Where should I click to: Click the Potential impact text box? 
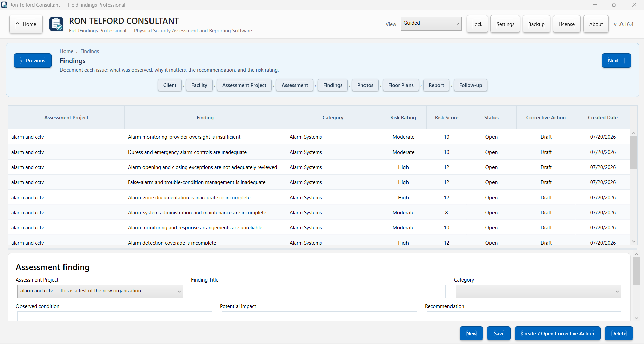(x=319, y=316)
